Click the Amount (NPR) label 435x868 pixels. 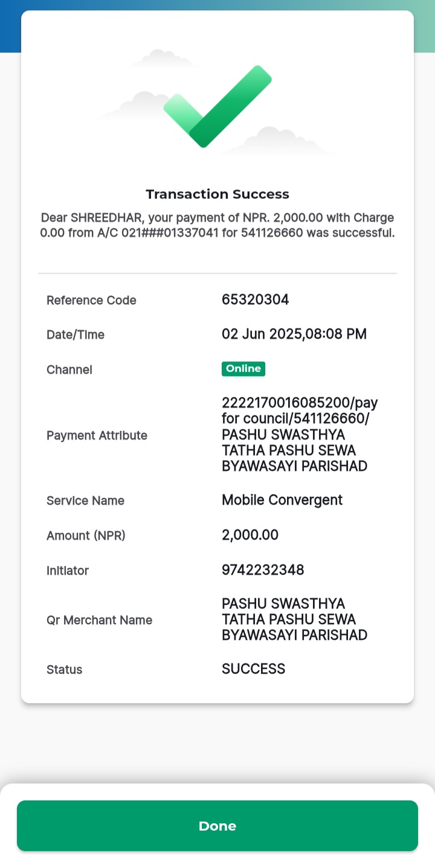pos(86,535)
